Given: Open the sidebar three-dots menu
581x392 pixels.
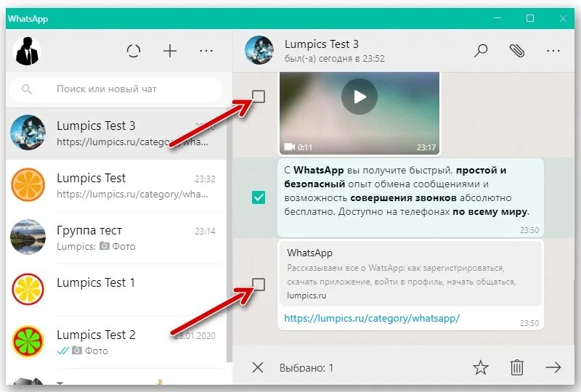Looking at the screenshot, I should click(206, 51).
